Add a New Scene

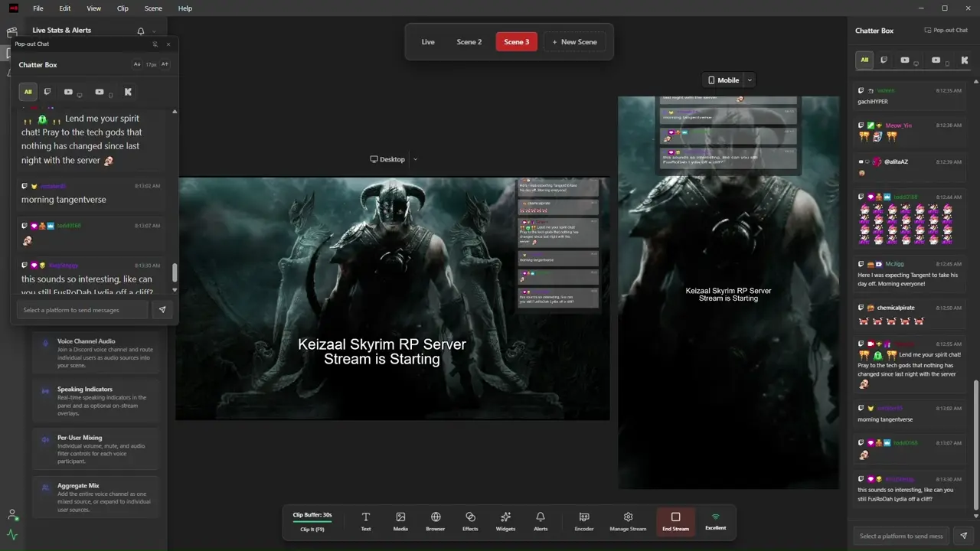coord(575,42)
